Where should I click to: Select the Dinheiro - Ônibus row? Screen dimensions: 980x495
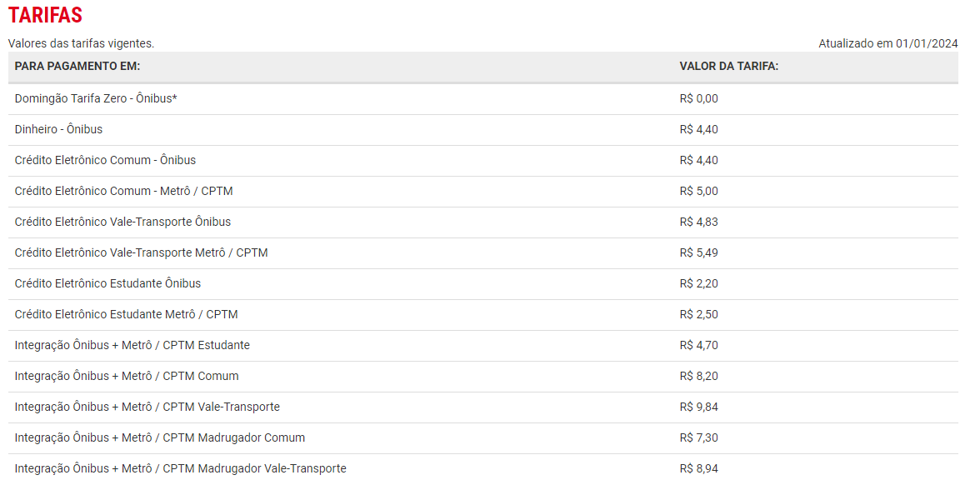[58, 129]
